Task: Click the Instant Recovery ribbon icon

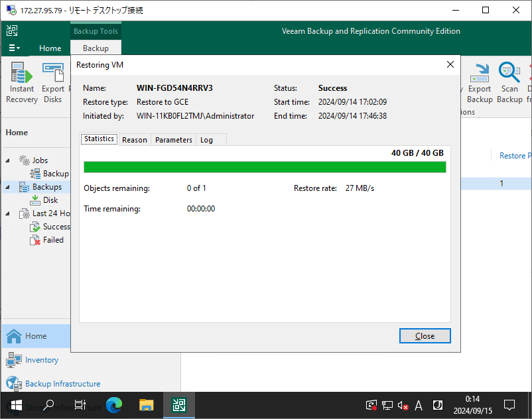Action: [22, 82]
